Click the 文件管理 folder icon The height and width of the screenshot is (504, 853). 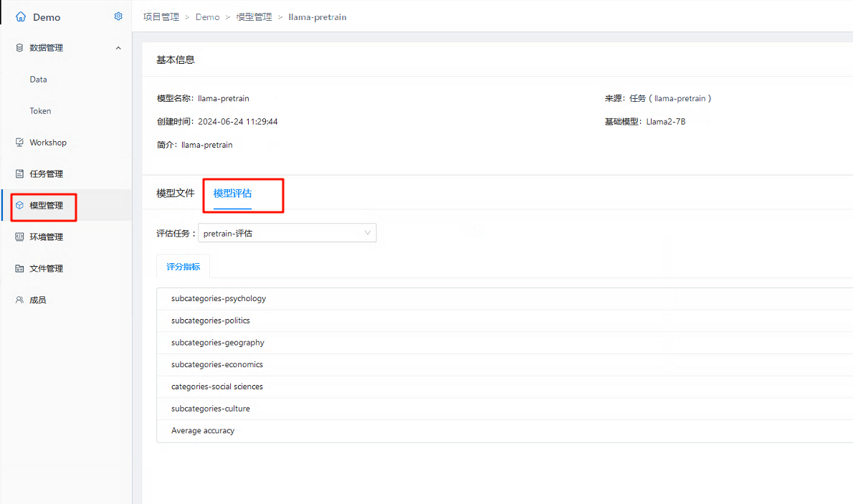pos(20,269)
